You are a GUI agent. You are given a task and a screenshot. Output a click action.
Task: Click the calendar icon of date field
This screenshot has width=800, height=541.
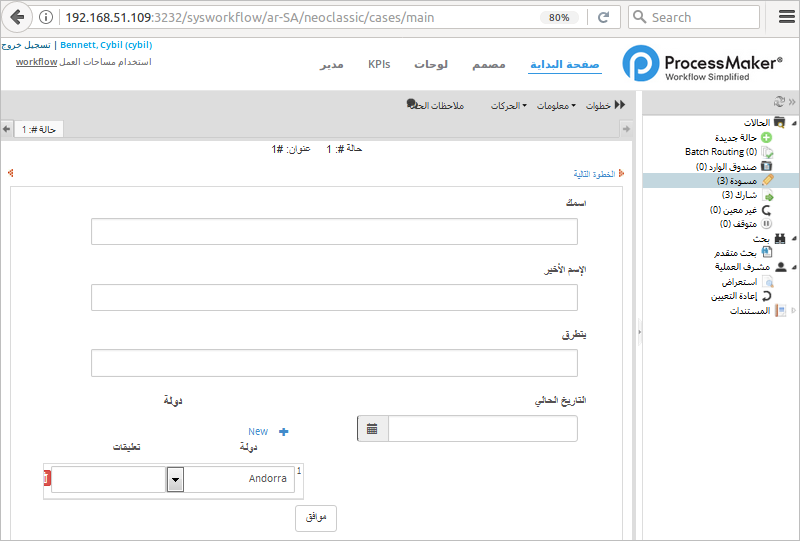372,429
